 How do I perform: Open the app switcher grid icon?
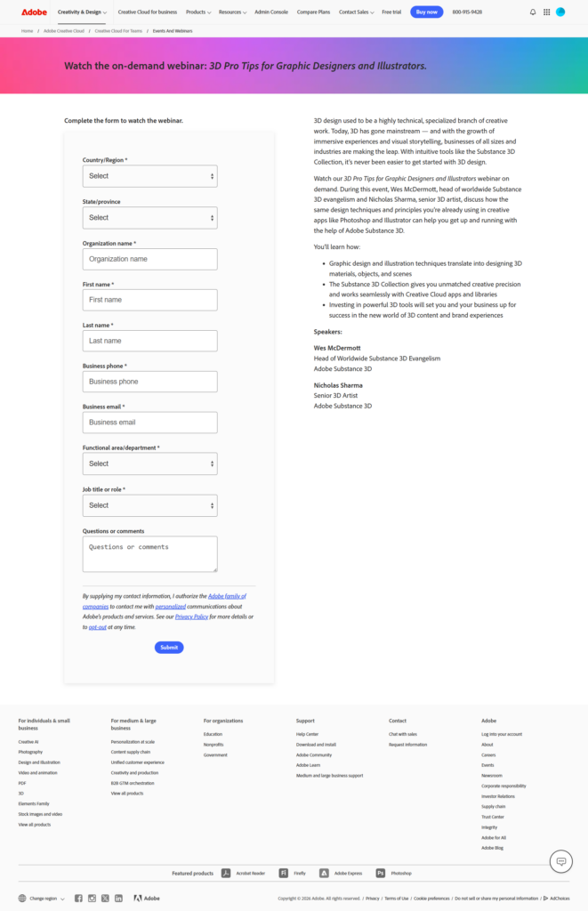click(x=546, y=12)
